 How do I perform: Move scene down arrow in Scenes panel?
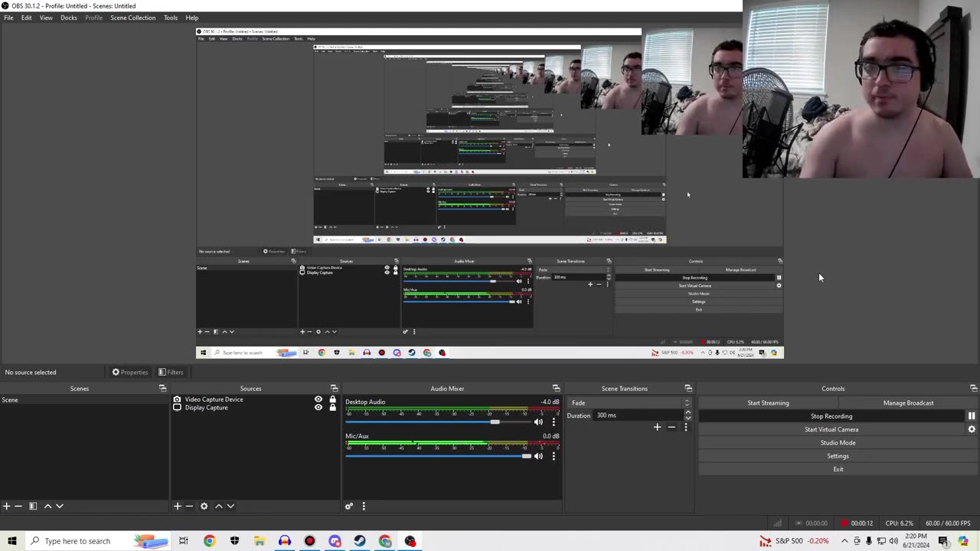coord(60,506)
